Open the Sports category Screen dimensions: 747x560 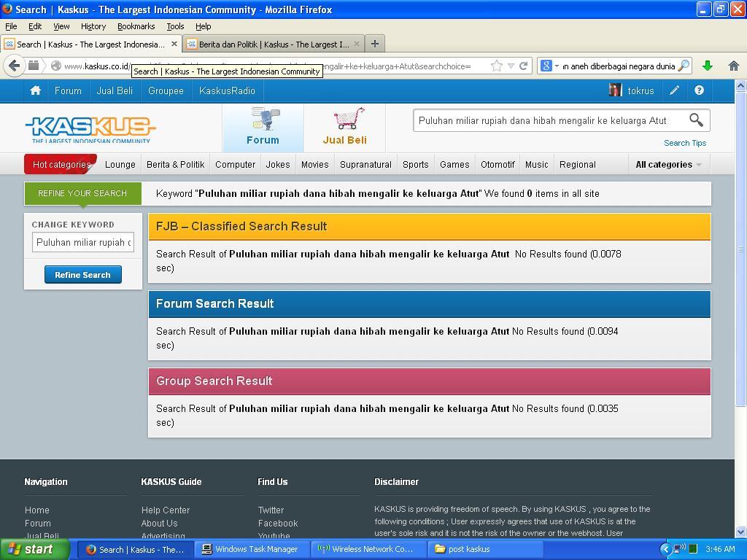pyautogui.click(x=415, y=164)
